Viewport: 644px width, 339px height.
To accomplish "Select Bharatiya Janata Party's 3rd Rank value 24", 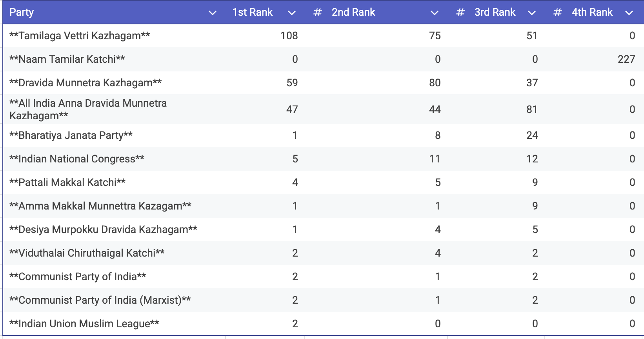I will (x=532, y=135).
